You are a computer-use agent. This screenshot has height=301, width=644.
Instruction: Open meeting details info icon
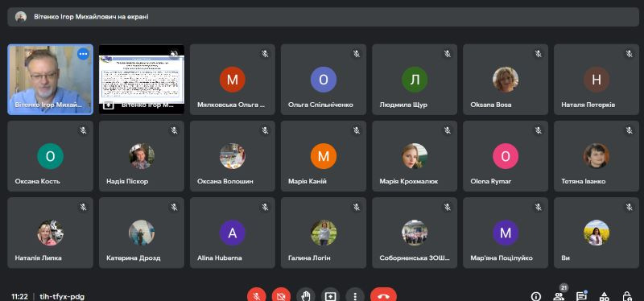(x=535, y=295)
